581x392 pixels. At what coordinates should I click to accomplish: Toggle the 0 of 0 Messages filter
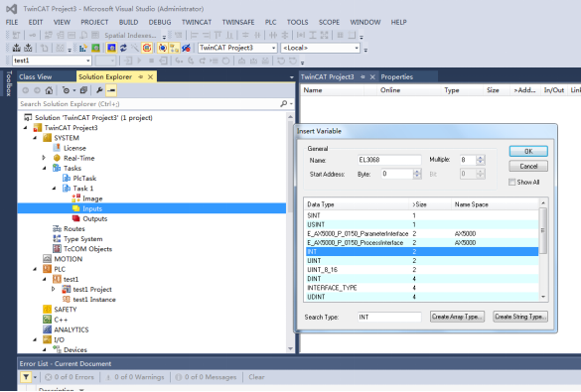click(x=206, y=377)
